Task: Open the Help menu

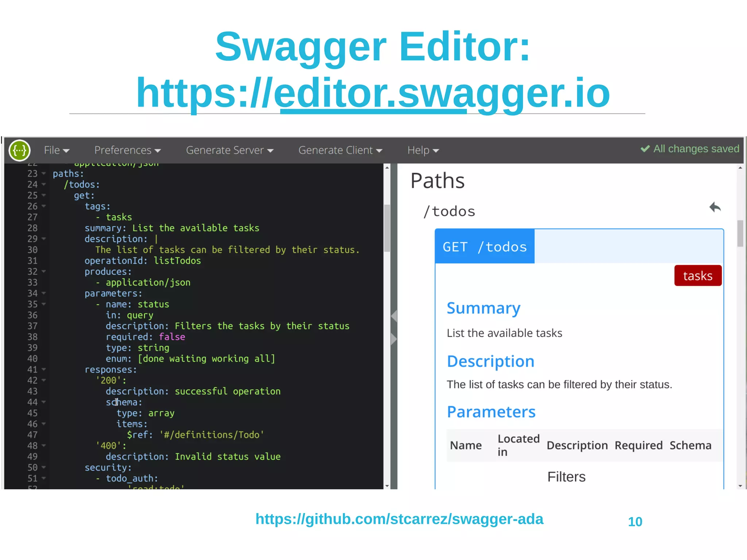Action: [423, 150]
